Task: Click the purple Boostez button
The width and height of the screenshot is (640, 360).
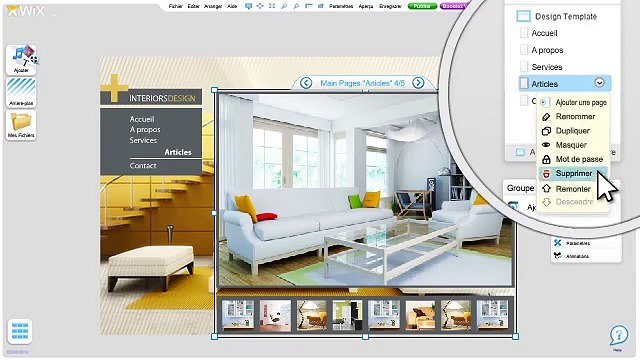Action: click(x=454, y=6)
